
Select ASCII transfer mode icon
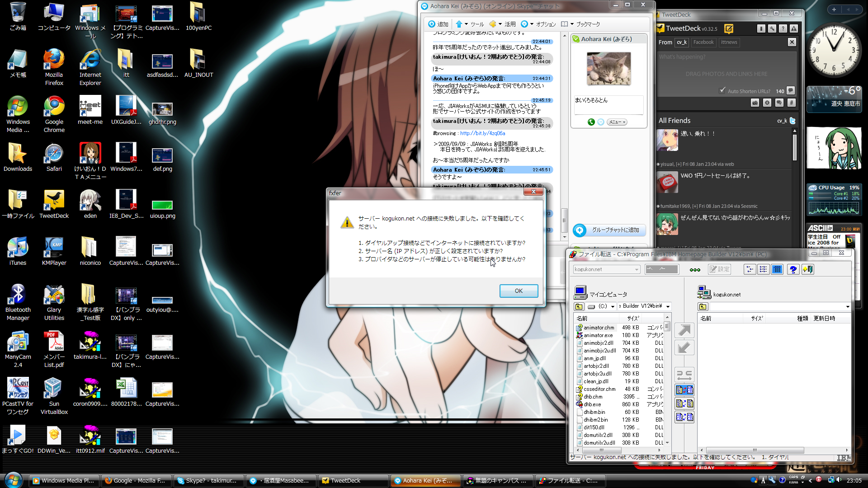[684, 417]
